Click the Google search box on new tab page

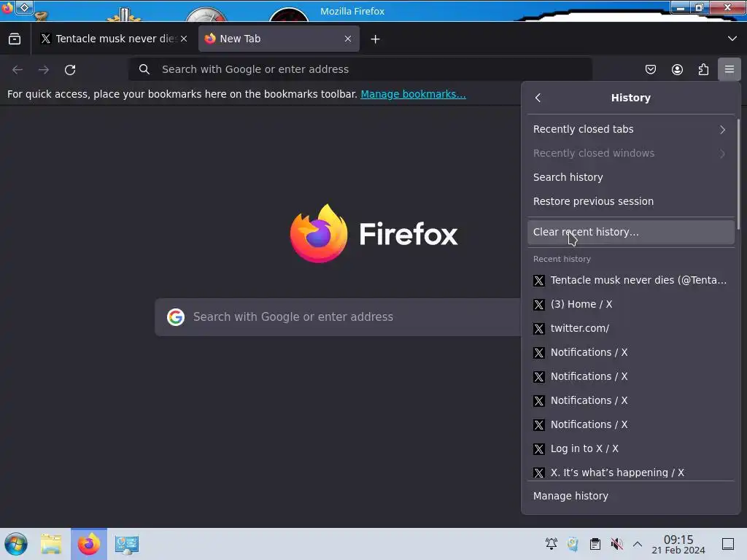(x=338, y=317)
